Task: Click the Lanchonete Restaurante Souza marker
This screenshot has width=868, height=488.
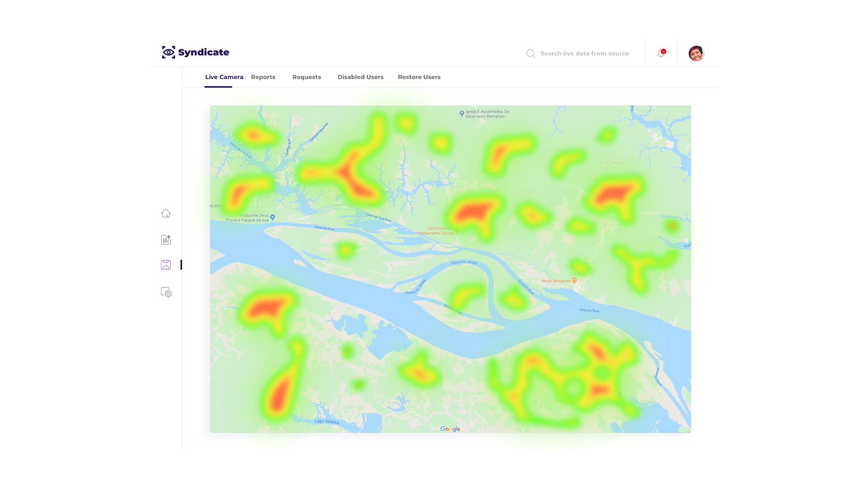Action: (x=457, y=231)
